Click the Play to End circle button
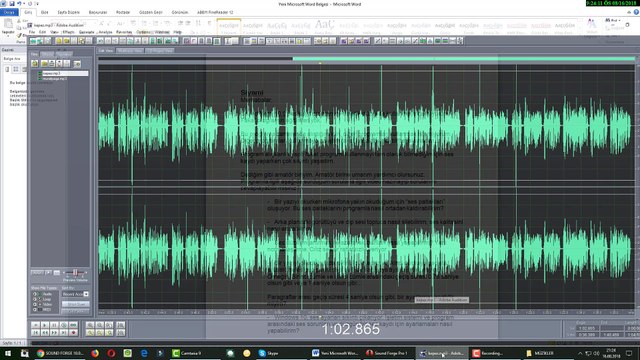640x360 pixels. pos(64,325)
